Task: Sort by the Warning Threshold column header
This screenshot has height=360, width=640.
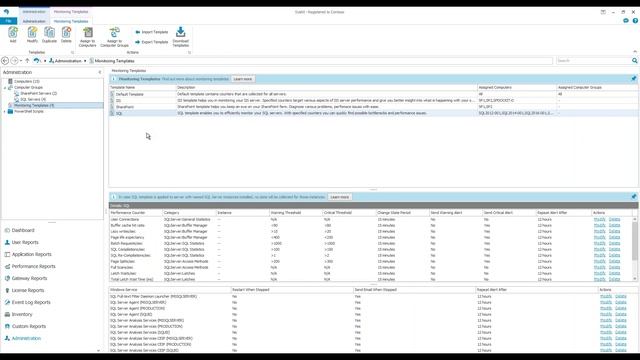Action: (296, 213)
